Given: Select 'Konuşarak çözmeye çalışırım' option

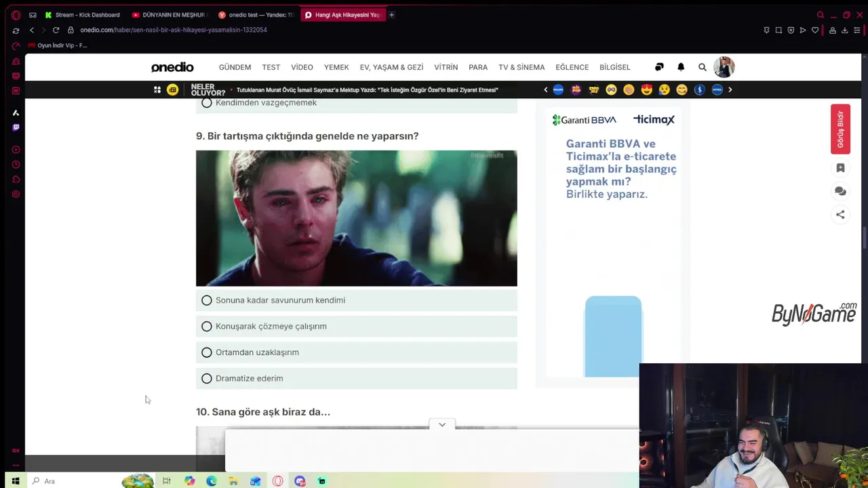Looking at the screenshot, I should [356, 326].
